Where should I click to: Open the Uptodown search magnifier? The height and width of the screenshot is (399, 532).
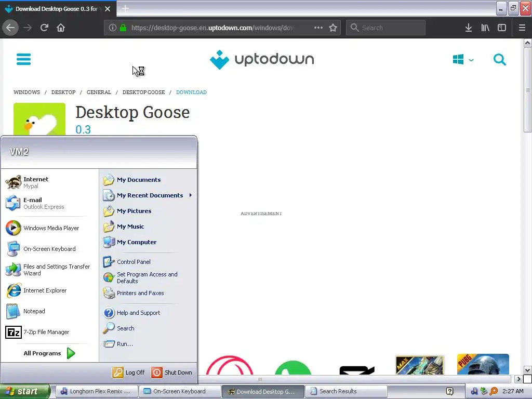point(499,60)
